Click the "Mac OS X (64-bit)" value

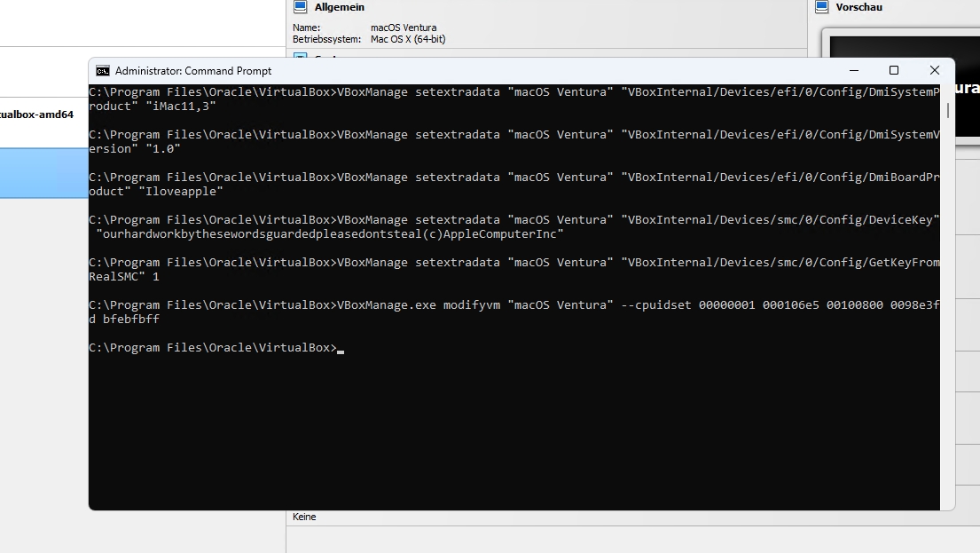coord(408,39)
